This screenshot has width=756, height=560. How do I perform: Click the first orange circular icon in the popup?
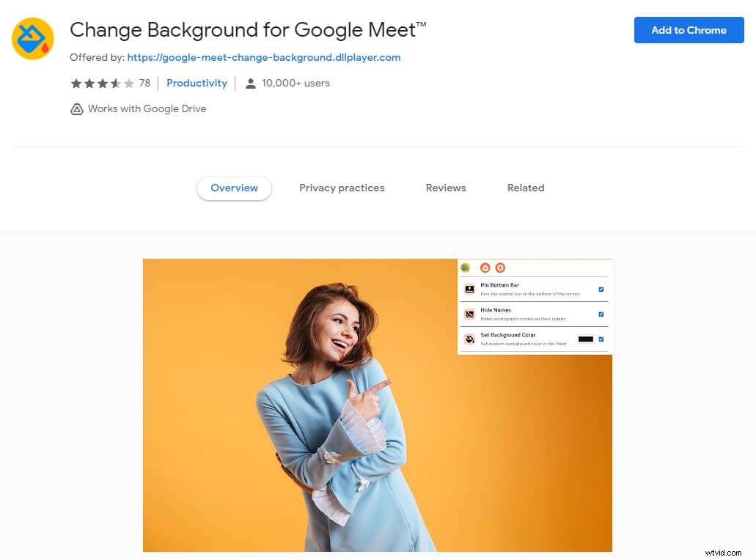(485, 268)
